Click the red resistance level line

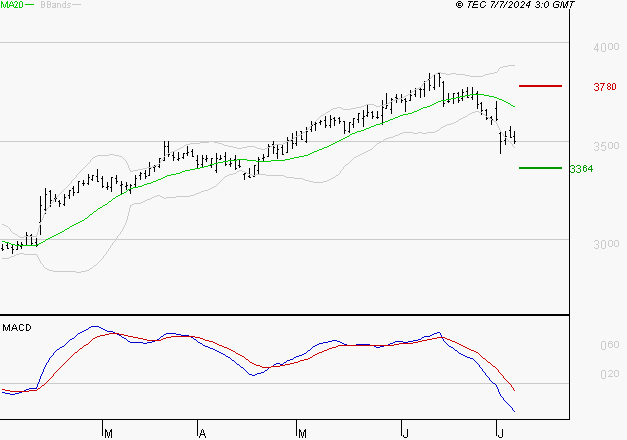tap(540, 86)
